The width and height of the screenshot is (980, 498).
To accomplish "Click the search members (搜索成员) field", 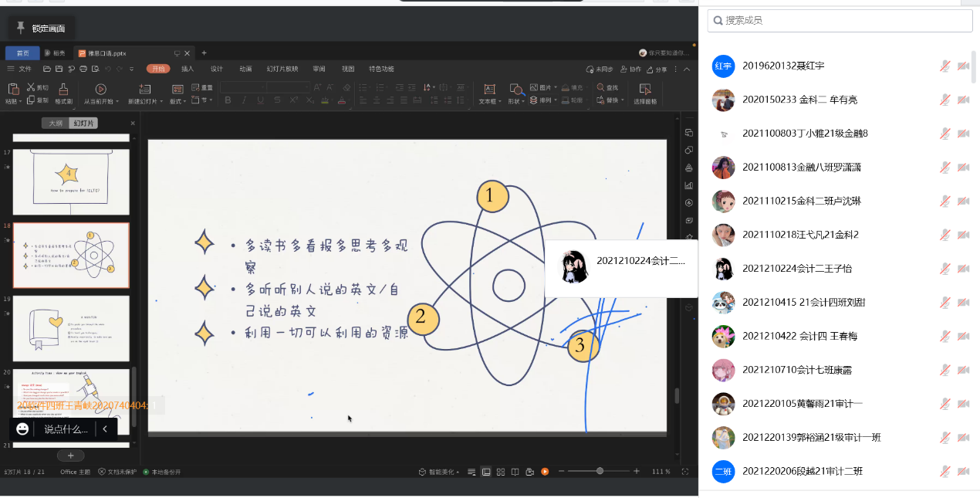I will pyautogui.click(x=840, y=21).
